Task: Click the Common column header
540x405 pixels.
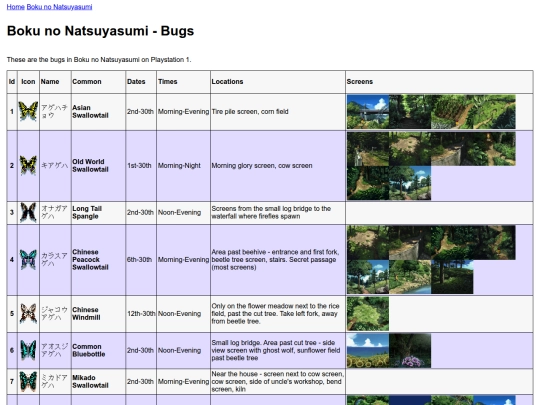Action: point(98,82)
